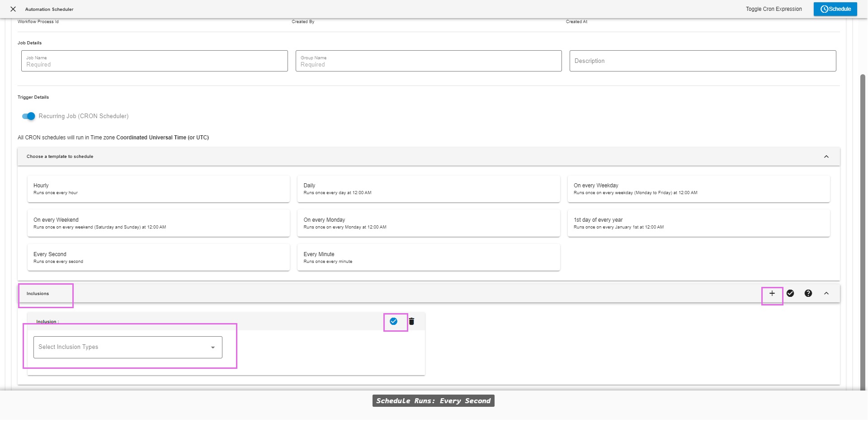This screenshot has width=868, height=424.
Task: Choose On every Weekday template
Action: [x=698, y=189]
